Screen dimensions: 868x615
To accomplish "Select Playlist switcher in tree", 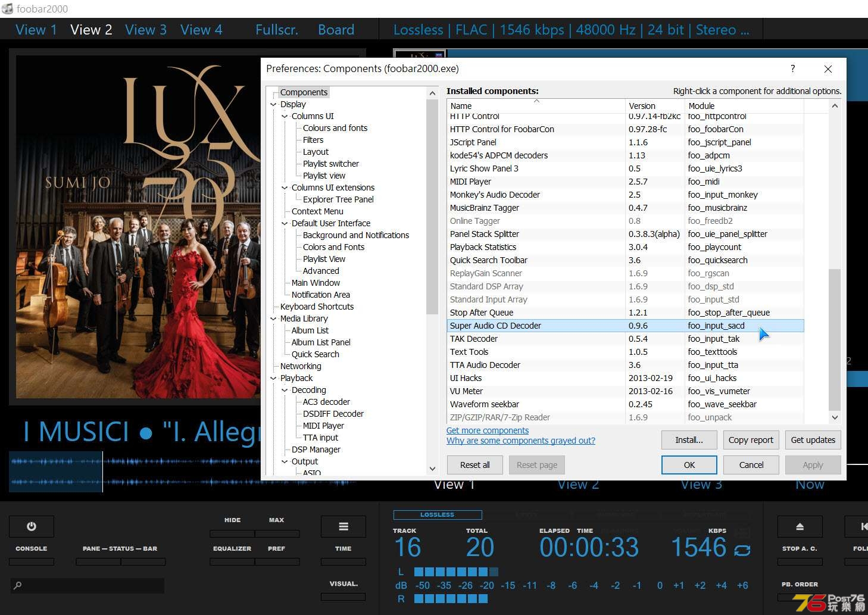I will coord(331,164).
